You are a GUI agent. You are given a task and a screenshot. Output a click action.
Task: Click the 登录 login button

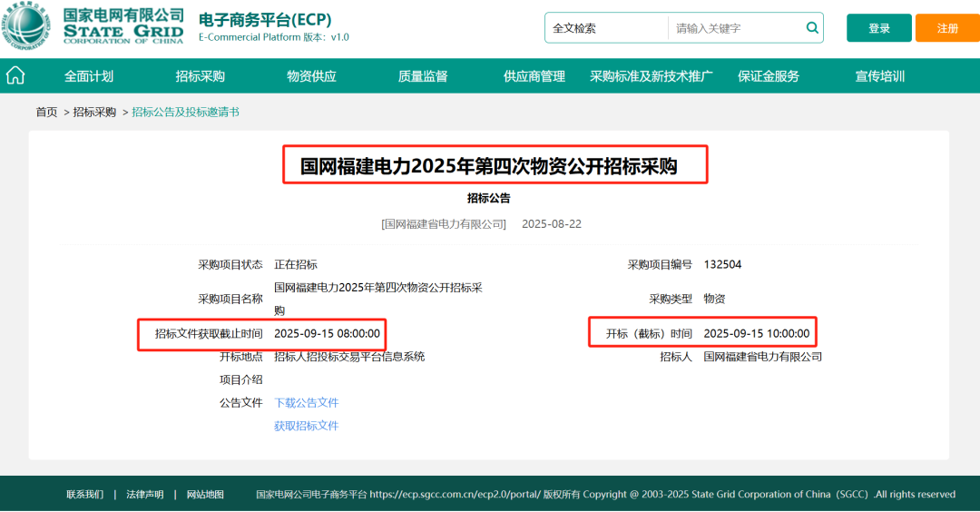[878, 28]
